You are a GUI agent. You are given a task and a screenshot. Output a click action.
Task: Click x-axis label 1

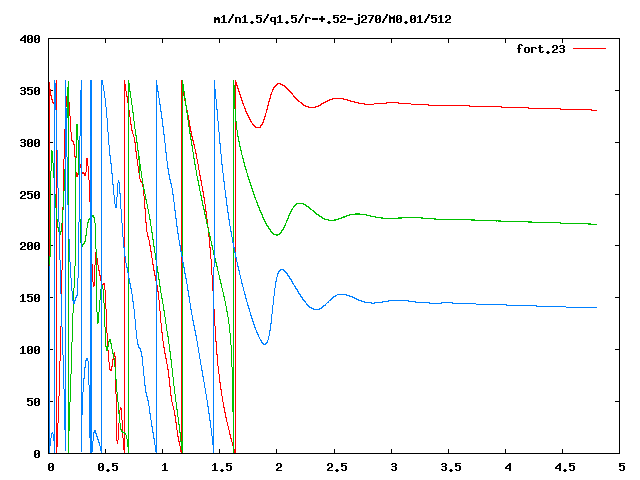tap(164, 467)
